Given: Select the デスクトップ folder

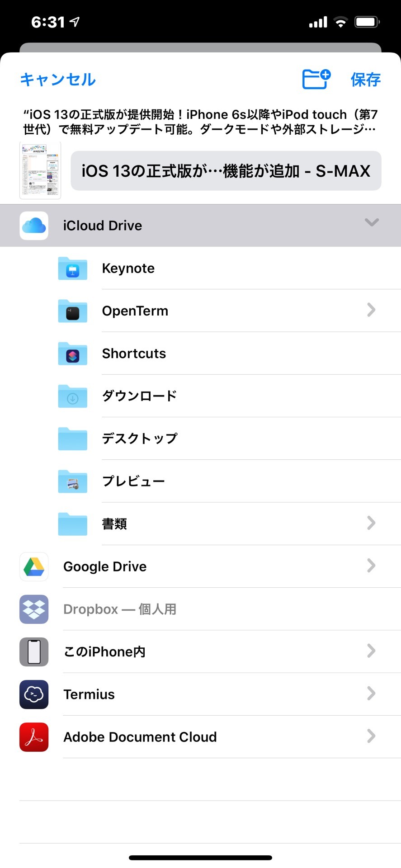Looking at the screenshot, I should (200, 438).
